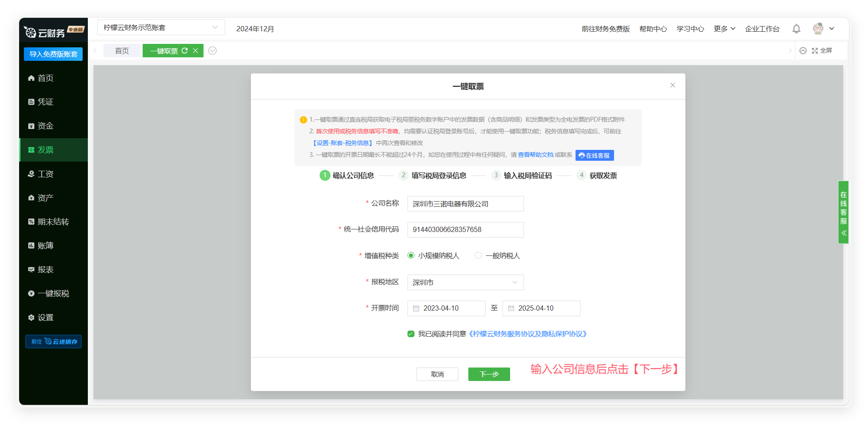The height and width of the screenshot is (424, 868).
Task: Expand the 更多 menu in top bar
Action: [724, 29]
